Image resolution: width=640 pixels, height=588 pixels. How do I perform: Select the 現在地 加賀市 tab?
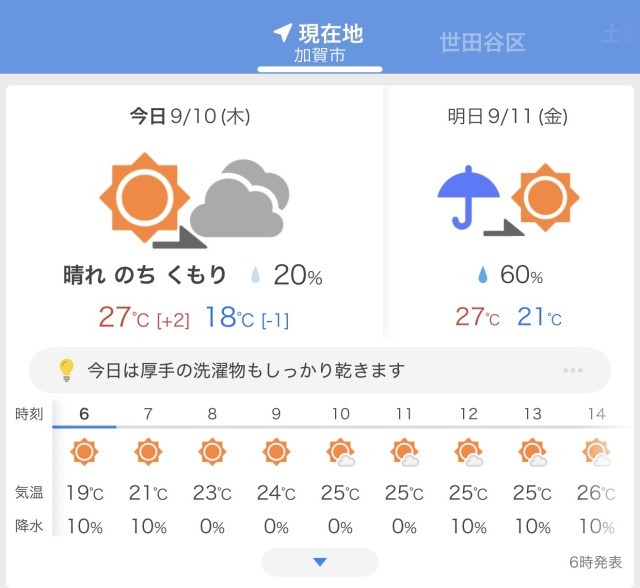(x=320, y=42)
